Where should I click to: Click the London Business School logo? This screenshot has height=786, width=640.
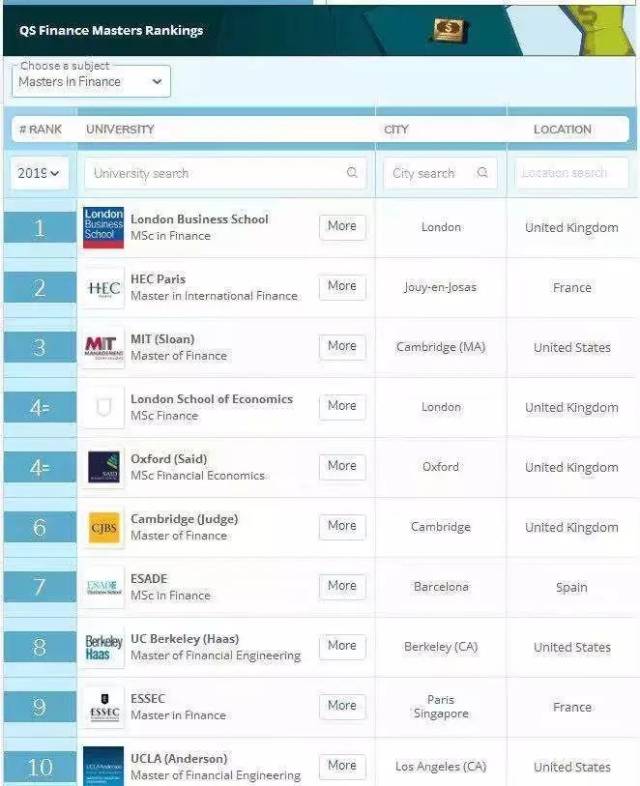pos(103,228)
